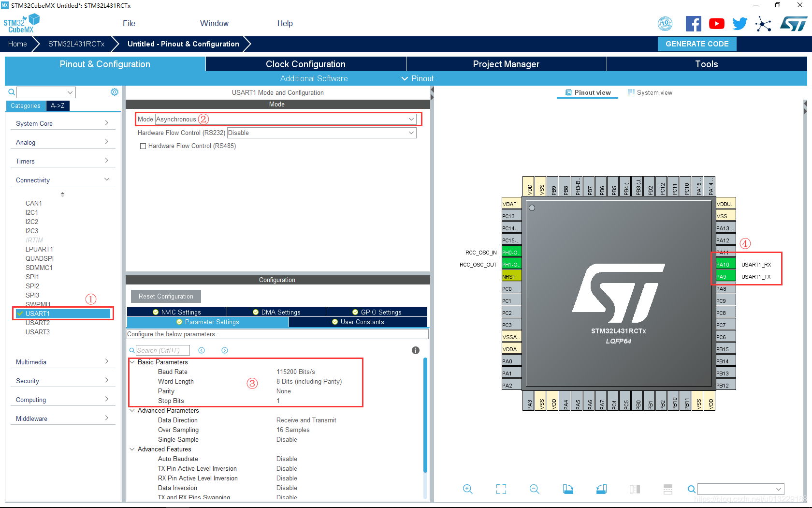The height and width of the screenshot is (508, 812).
Task: Click the parameter settings vertical scrollbar
Action: click(x=425, y=415)
